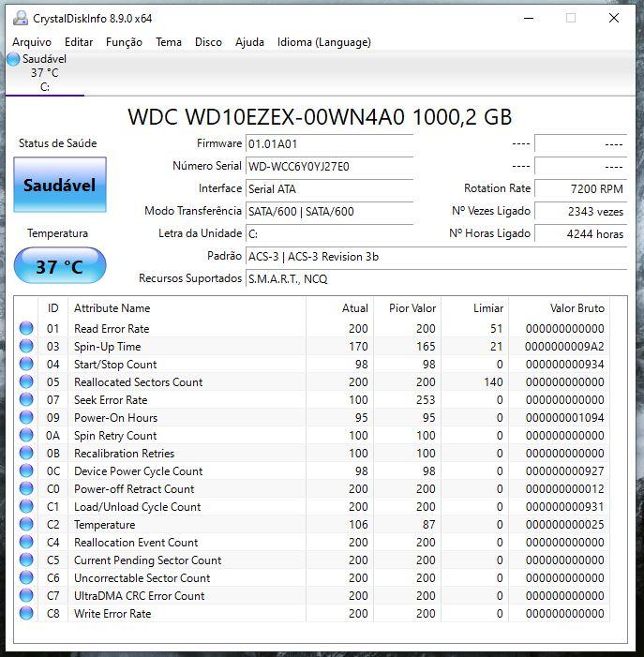Screen dimensions: 644x657
Task: Click the 37 °C temperature button
Action: coord(60,265)
